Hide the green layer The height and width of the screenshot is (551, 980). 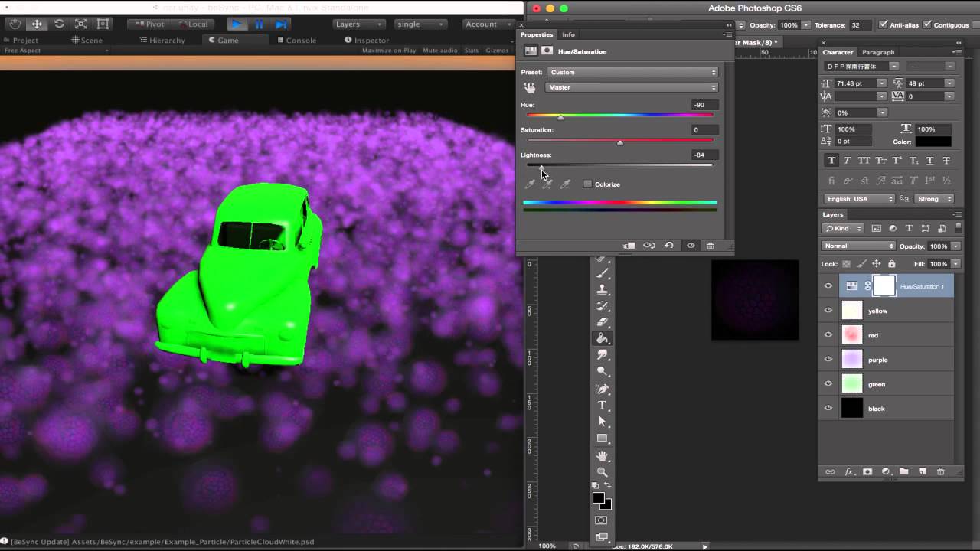(828, 384)
